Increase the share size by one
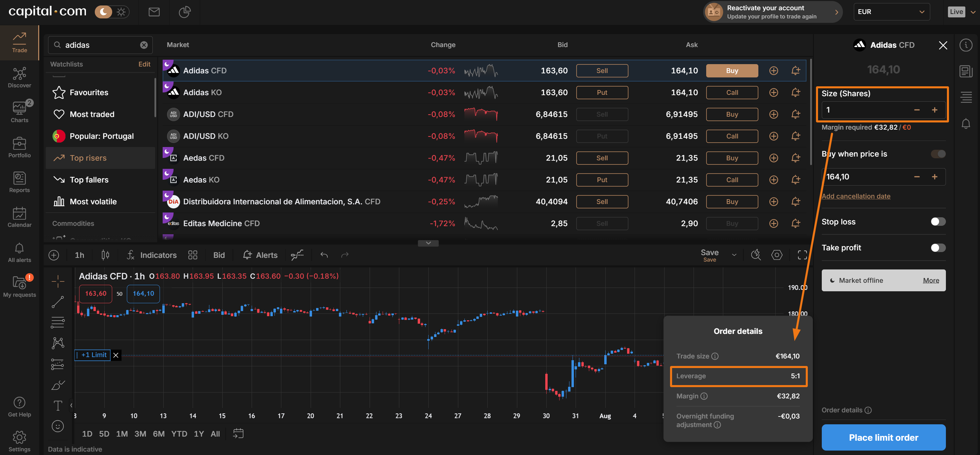Viewport: 980px width, 455px height. tap(934, 110)
